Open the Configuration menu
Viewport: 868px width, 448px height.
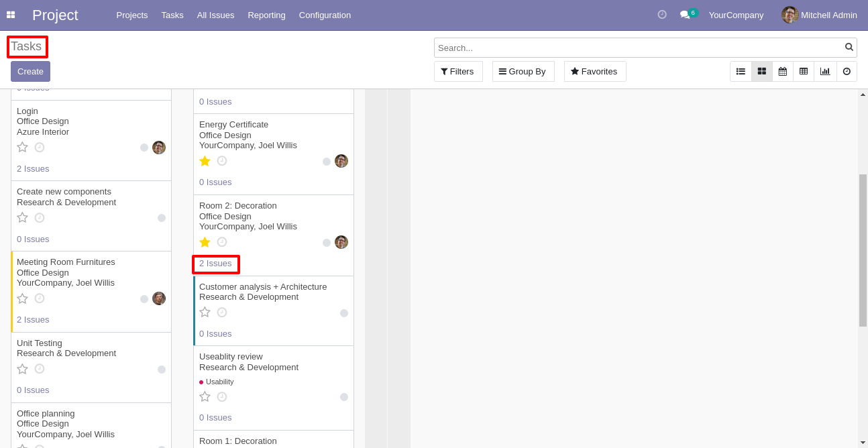coord(325,15)
